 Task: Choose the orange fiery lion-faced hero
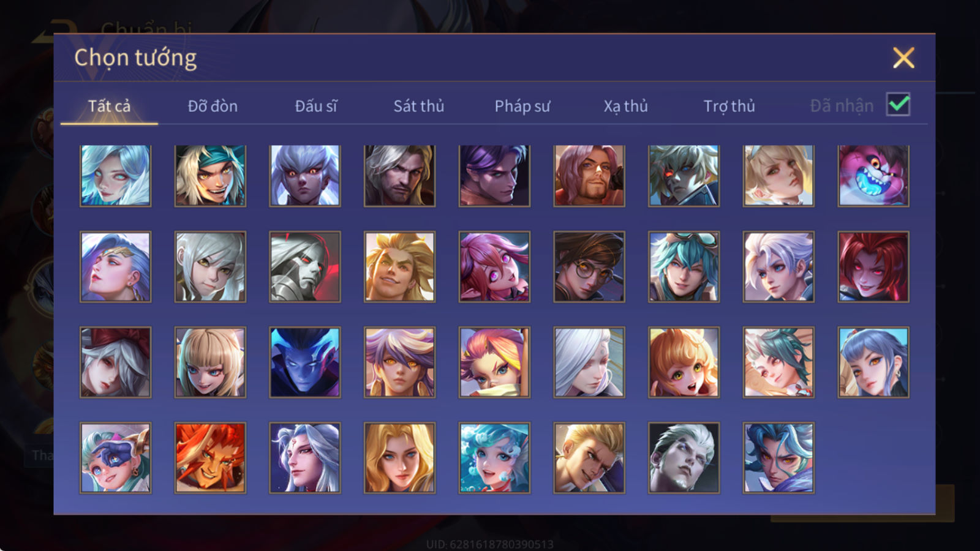pyautogui.click(x=210, y=457)
